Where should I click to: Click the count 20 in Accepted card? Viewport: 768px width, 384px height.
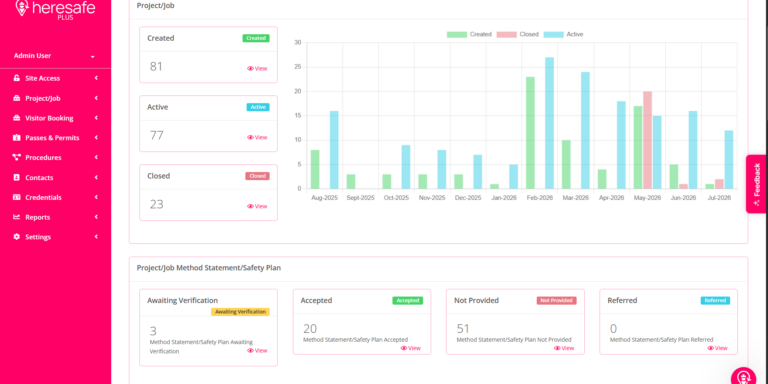pyautogui.click(x=310, y=329)
